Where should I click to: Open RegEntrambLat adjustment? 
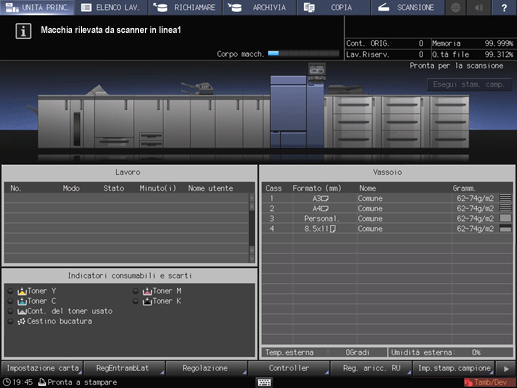click(x=124, y=368)
